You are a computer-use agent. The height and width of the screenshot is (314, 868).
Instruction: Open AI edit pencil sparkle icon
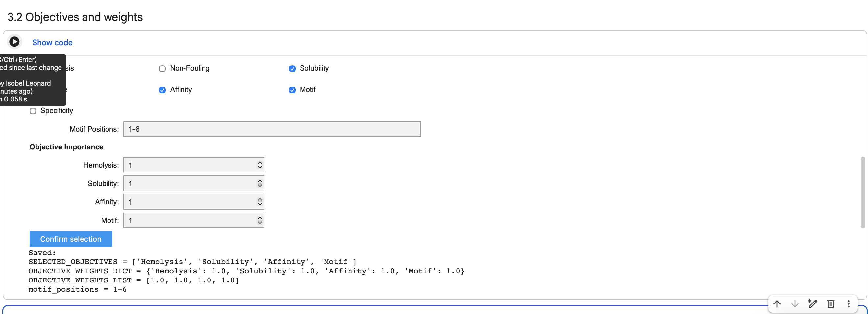tap(813, 304)
